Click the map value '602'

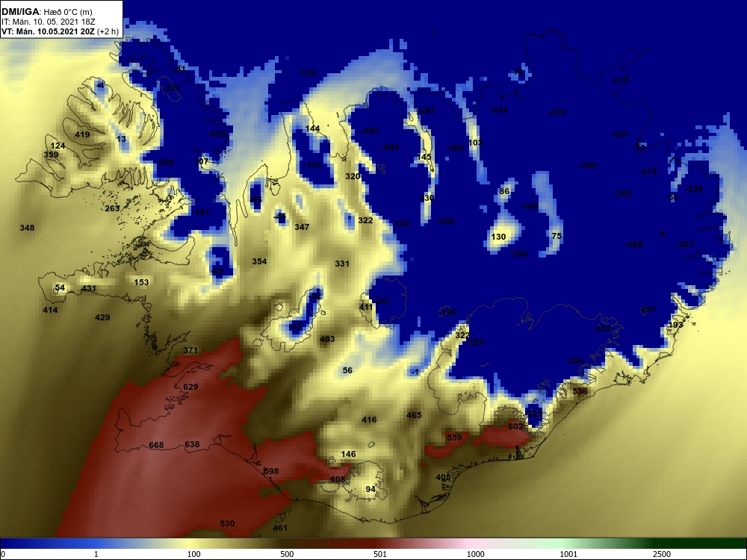pos(515,426)
